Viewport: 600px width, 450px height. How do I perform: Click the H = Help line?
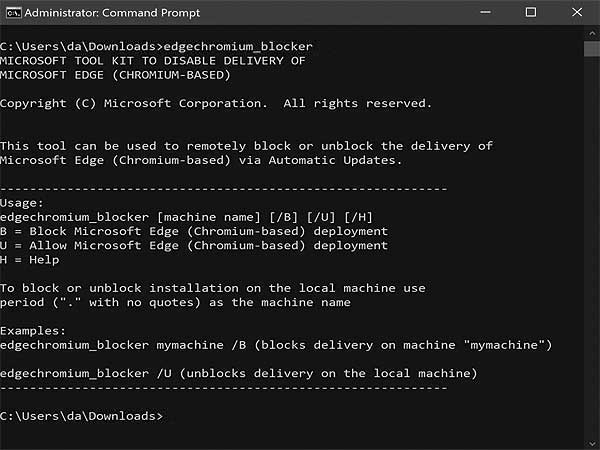point(30,260)
